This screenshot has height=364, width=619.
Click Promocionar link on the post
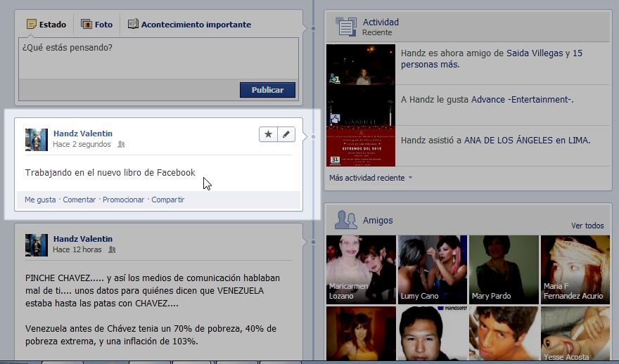123,200
